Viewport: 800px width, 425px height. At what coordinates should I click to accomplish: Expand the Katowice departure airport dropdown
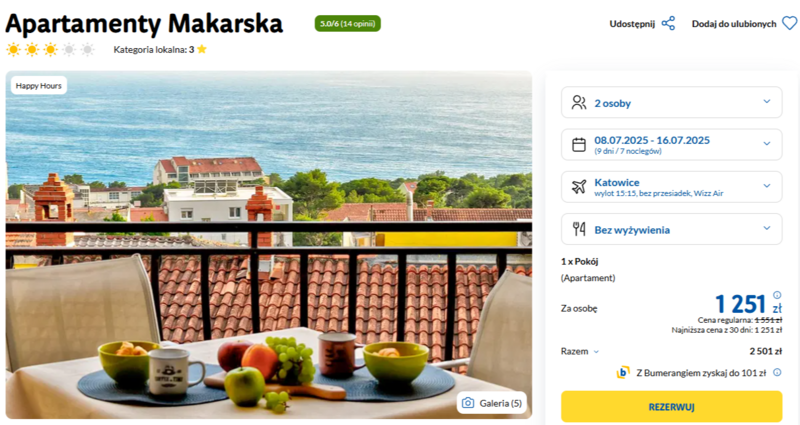click(x=671, y=187)
